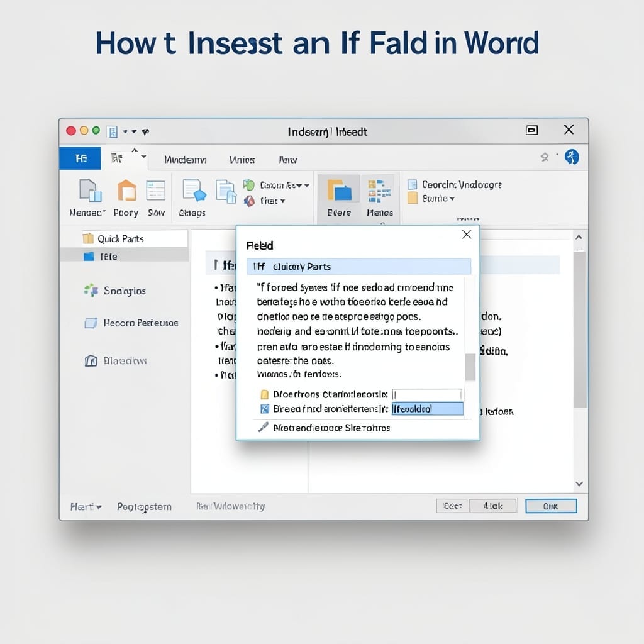Click the bracket icon beside 'Dlaeclrws'
This screenshot has width=644, height=644.
[91, 360]
